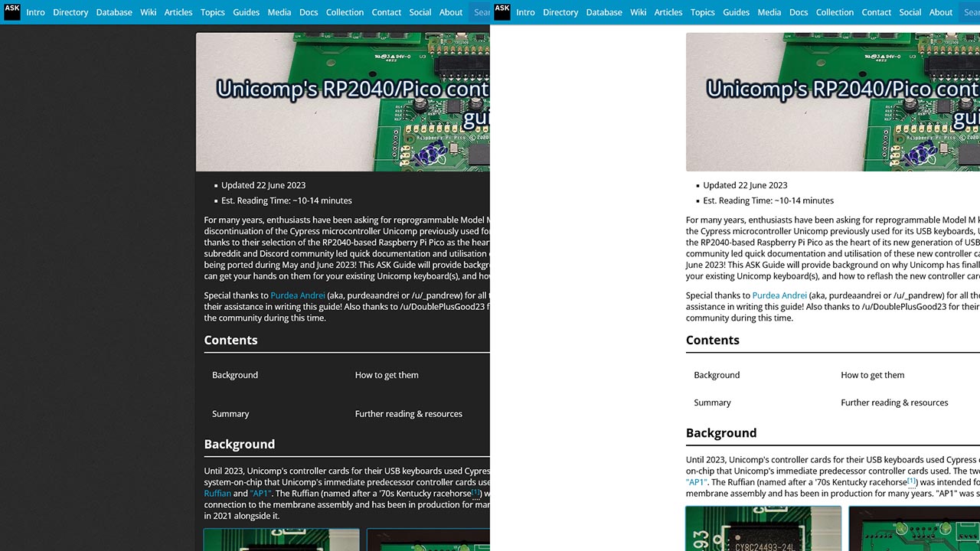The width and height of the screenshot is (980, 551).
Task: Open Intro in the dark-theme navigation bar
Action: click(35, 12)
